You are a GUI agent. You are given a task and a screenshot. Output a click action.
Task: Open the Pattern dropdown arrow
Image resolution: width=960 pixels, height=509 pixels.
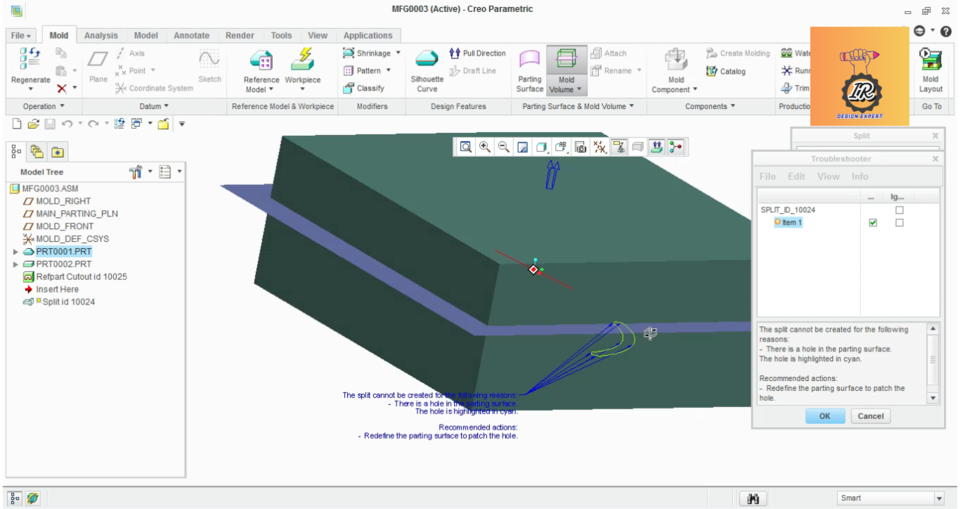(388, 70)
